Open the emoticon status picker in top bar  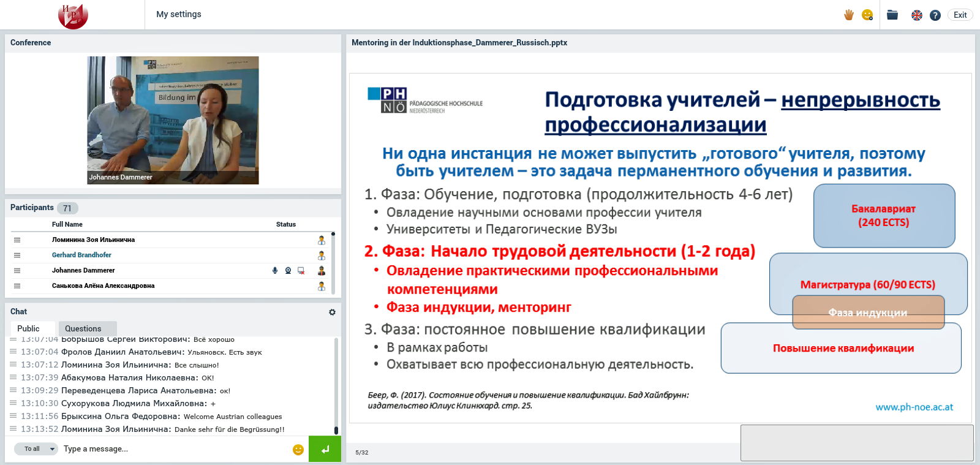867,15
